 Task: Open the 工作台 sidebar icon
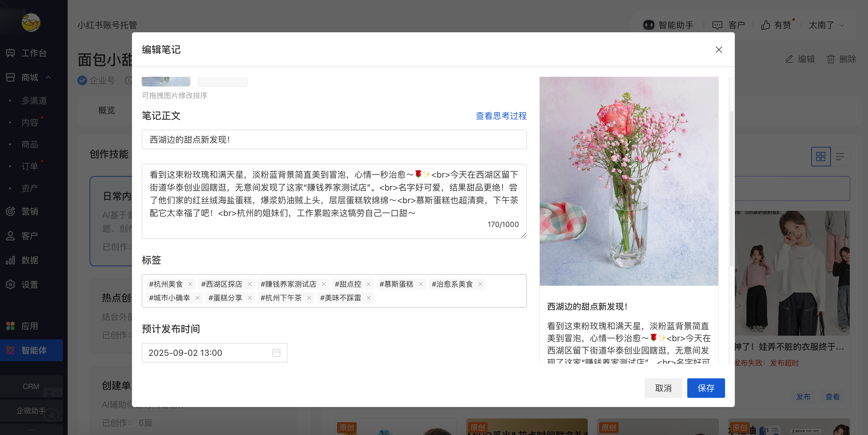10,53
